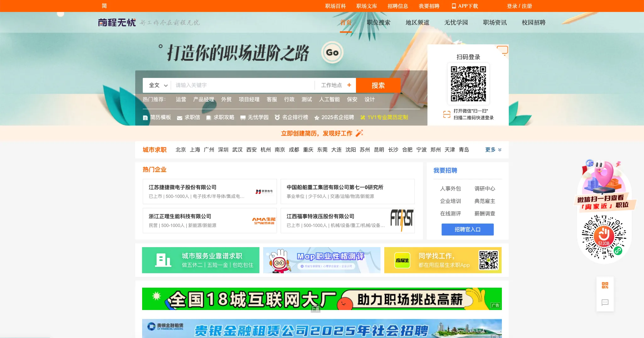Switch language via 简 toggle

[x=104, y=6]
